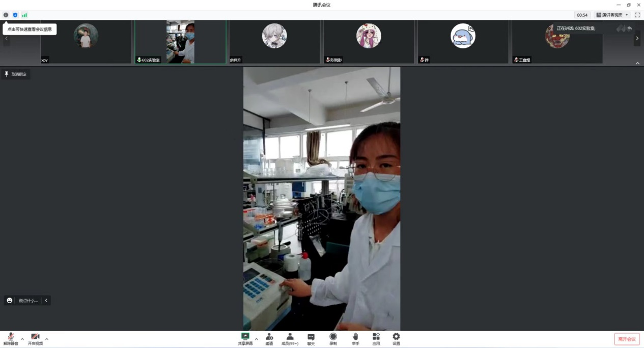The image size is (644, 348).
Task: Expand audio options arrow beside microphone
Action: coord(22,339)
